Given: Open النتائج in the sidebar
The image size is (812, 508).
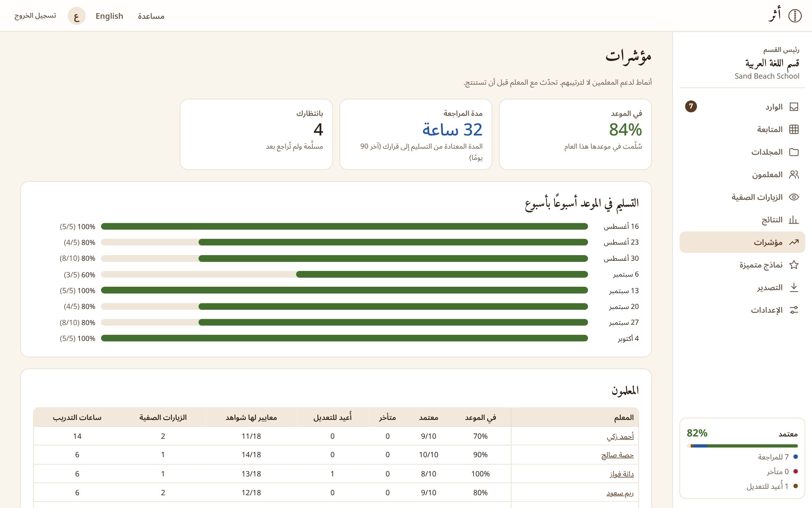Looking at the screenshot, I should click(x=742, y=220).
